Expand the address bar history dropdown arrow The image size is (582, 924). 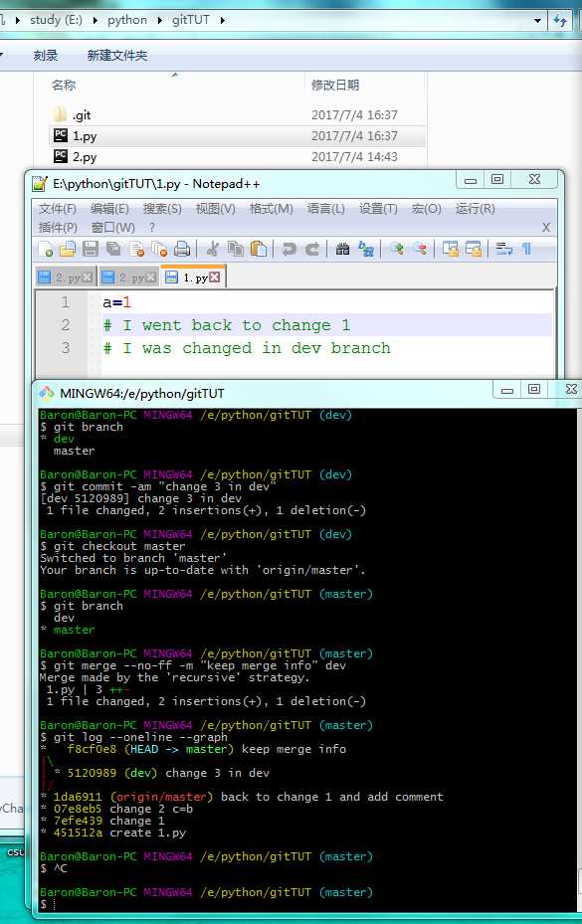(x=537, y=21)
